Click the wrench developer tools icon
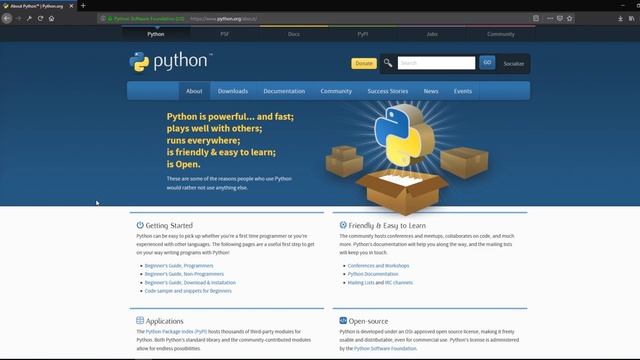This screenshot has width=640, height=360. coord(29,18)
